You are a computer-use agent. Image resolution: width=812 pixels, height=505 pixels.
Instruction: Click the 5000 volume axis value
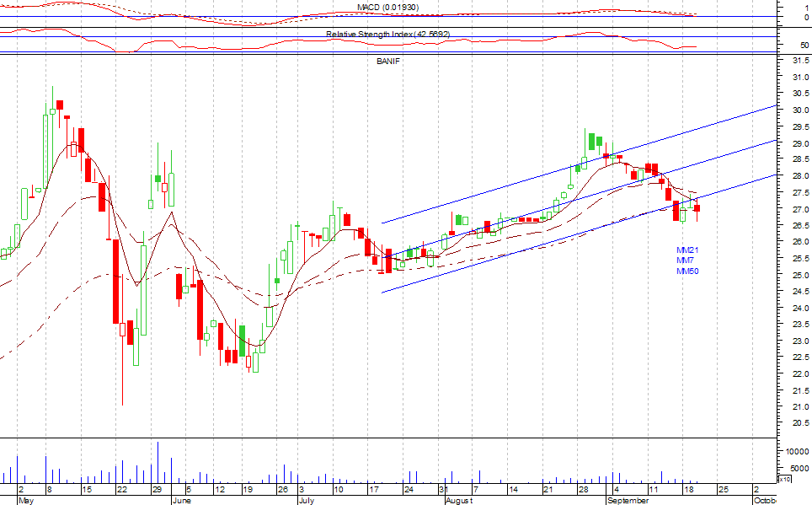click(x=799, y=468)
